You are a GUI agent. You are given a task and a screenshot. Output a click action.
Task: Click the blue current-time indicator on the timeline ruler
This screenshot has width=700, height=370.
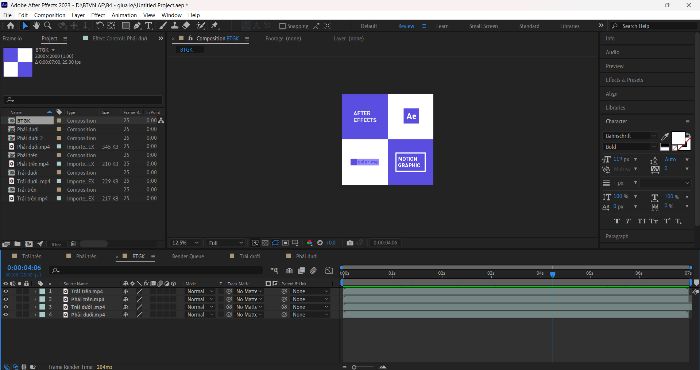click(x=552, y=274)
